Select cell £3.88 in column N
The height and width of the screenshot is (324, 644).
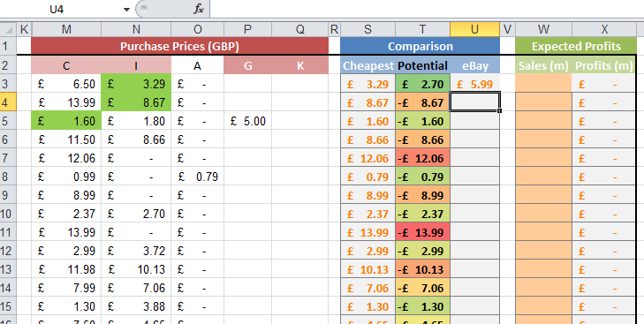[x=136, y=306]
